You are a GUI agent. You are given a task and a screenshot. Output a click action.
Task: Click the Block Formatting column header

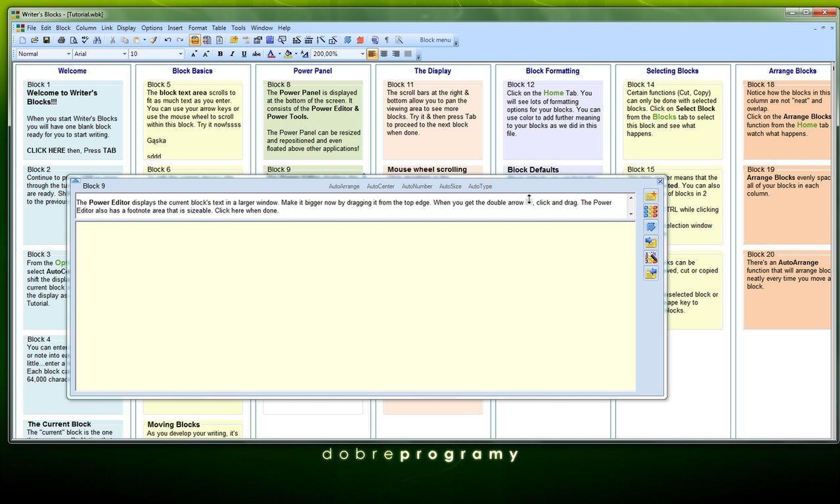click(552, 71)
